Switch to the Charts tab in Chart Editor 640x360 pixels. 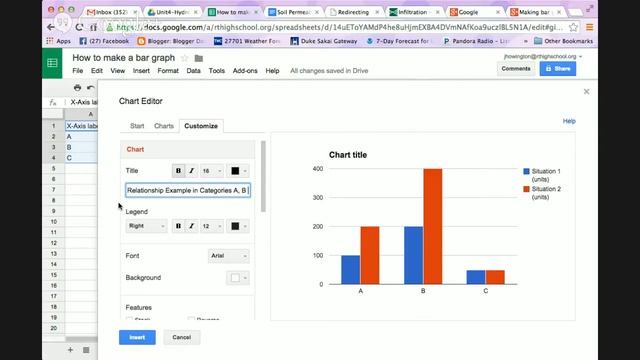[x=164, y=126]
